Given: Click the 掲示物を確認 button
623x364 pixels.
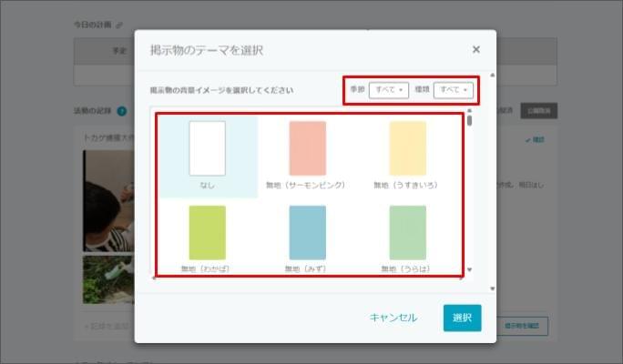Looking at the screenshot, I should [x=524, y=326].
